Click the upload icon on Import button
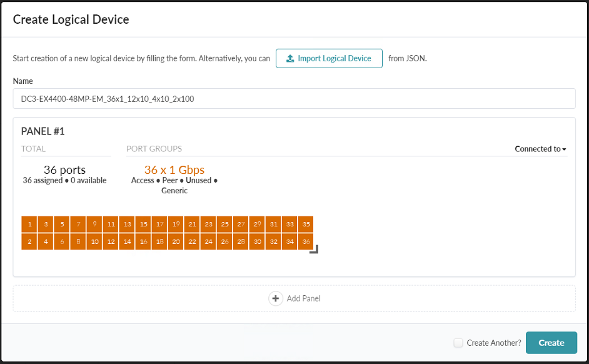The image size is (589, 364). 290,59
